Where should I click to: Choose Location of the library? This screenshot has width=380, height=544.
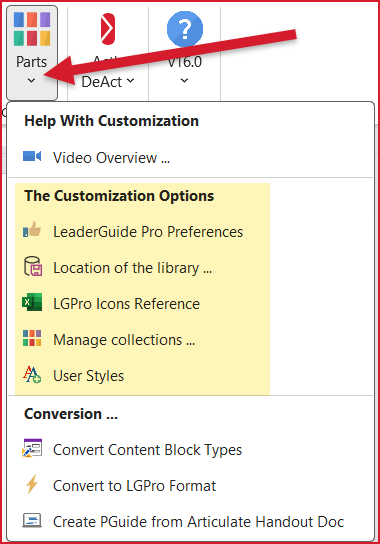click(x=133, y=268)
